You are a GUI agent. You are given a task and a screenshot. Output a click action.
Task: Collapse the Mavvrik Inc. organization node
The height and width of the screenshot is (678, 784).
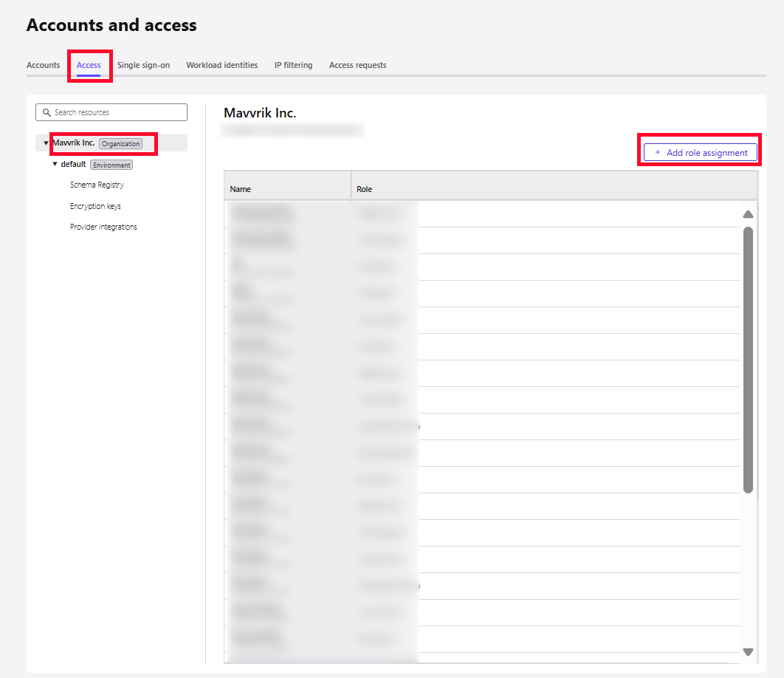(46, 143)
